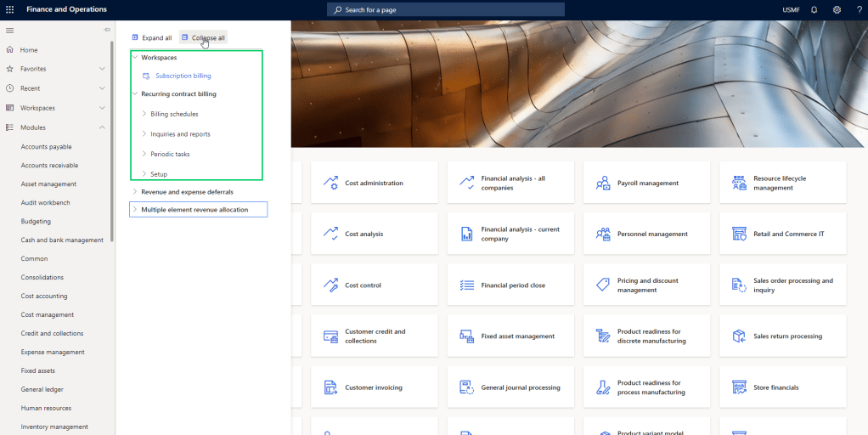This screenshot has height=435, width=868.
Task: Expand the Favorites dropdown chevron
Action: pyautogui.click(x=102, y=69)
